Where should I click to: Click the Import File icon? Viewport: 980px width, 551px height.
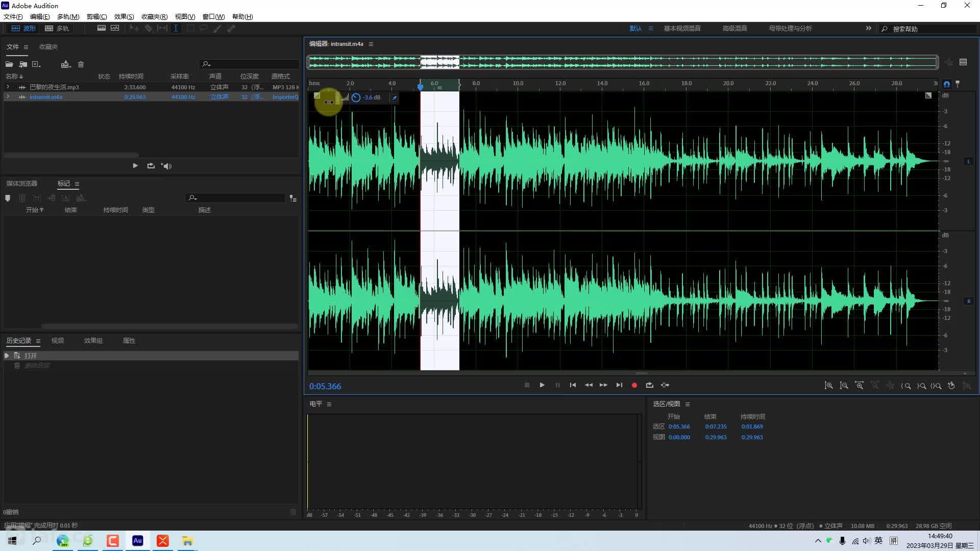23,64
